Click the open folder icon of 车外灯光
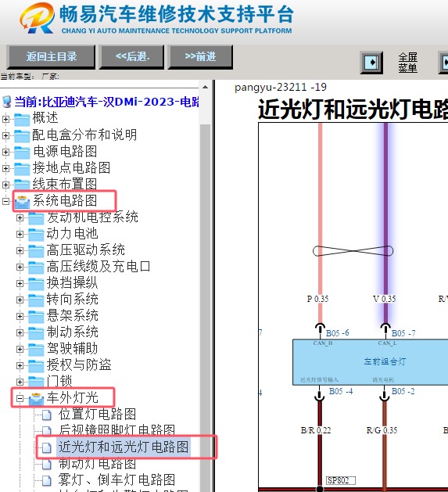This screenshot has height=492, width=448. (37, 398)
